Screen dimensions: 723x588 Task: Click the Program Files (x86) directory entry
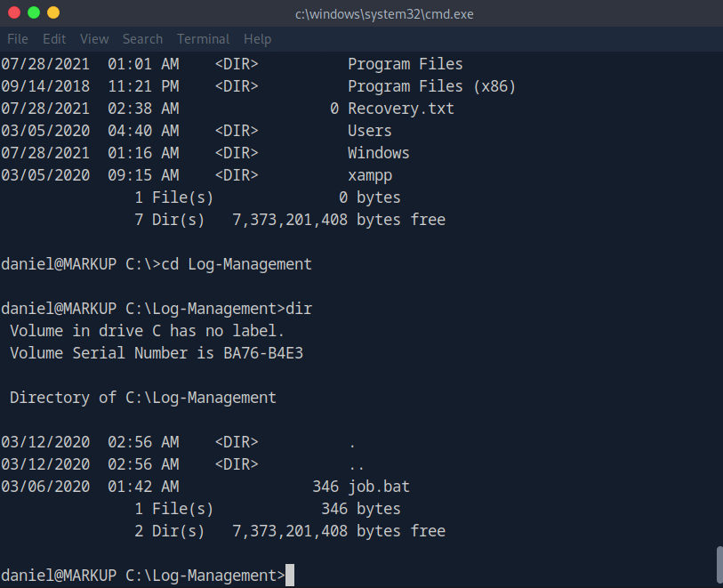pyautogui.click(x=431, y=86)
